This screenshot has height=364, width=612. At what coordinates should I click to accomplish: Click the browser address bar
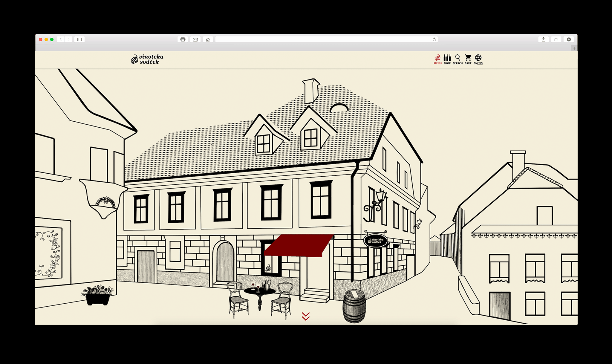click(x=323, y=39)
